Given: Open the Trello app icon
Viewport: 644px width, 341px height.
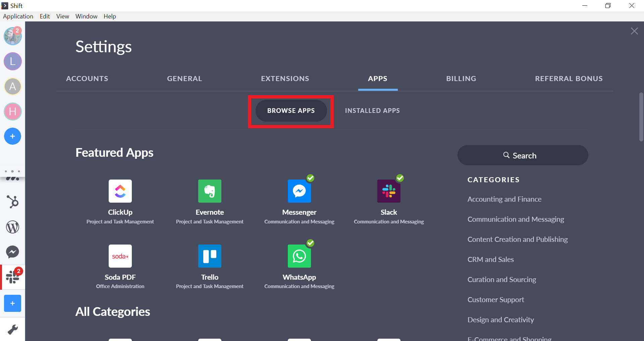Looking at the screenshot, I should [210, 256].
